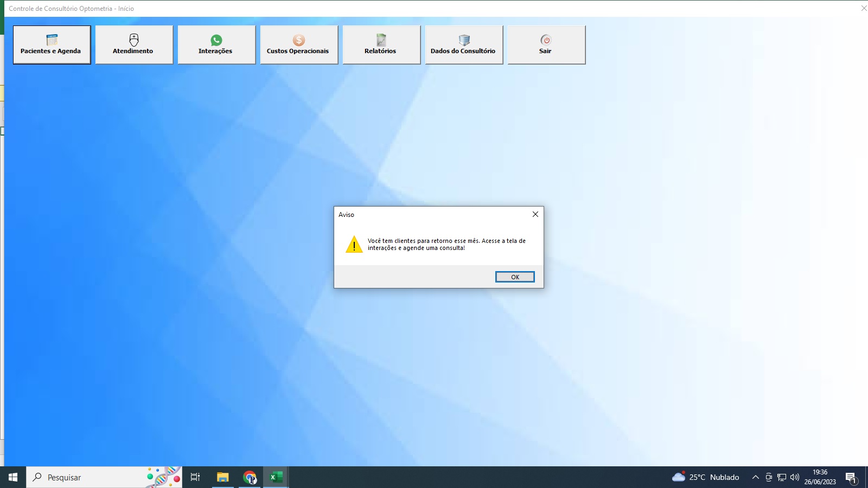The image size is (868, 488).
Task: Click the yellow warning triangle icon
Action: pos(354,244)
